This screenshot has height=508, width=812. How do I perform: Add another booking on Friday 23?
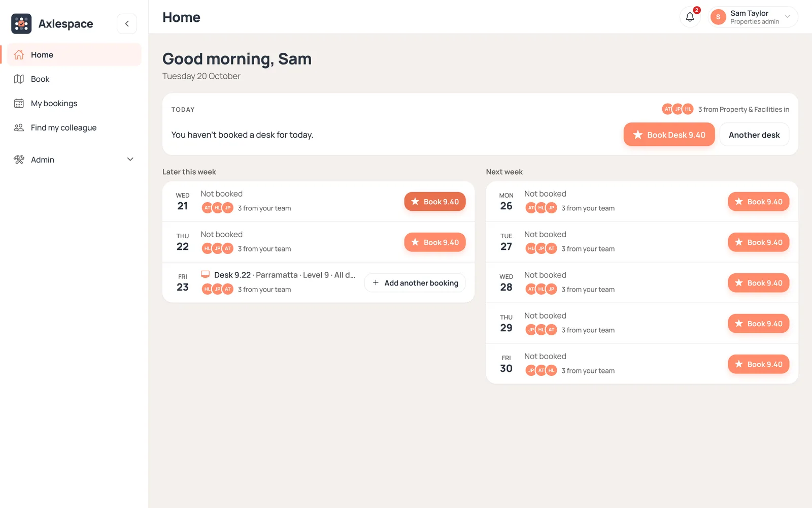tap(415, 283)
